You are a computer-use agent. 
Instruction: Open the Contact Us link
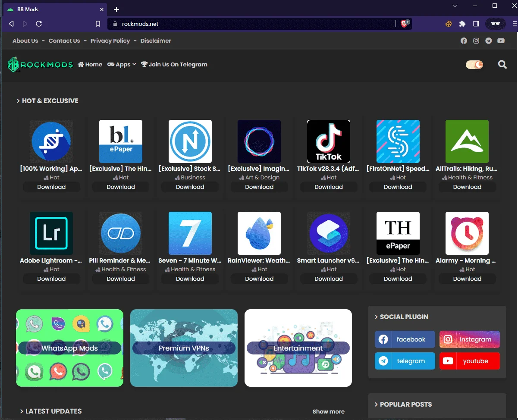pos(64,41)
